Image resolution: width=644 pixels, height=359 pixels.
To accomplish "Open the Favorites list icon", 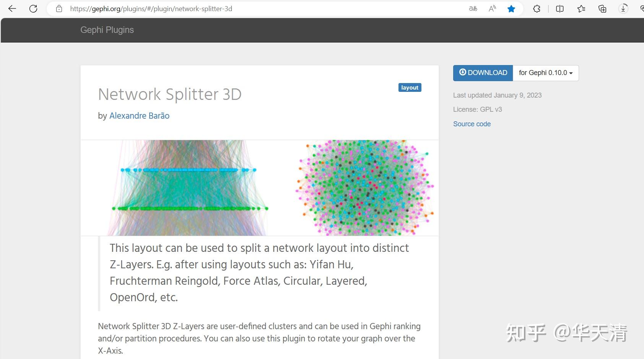I will (581, 9).
